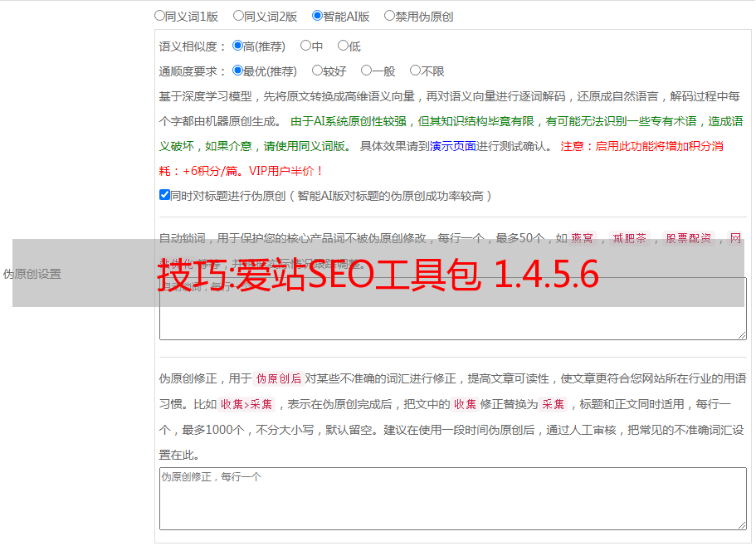Image resolution: width=756 pixels, height=546 pixels.
Task: Grab the 伪原创修正 textarea resize handle
Action: [x=742, y=525]
